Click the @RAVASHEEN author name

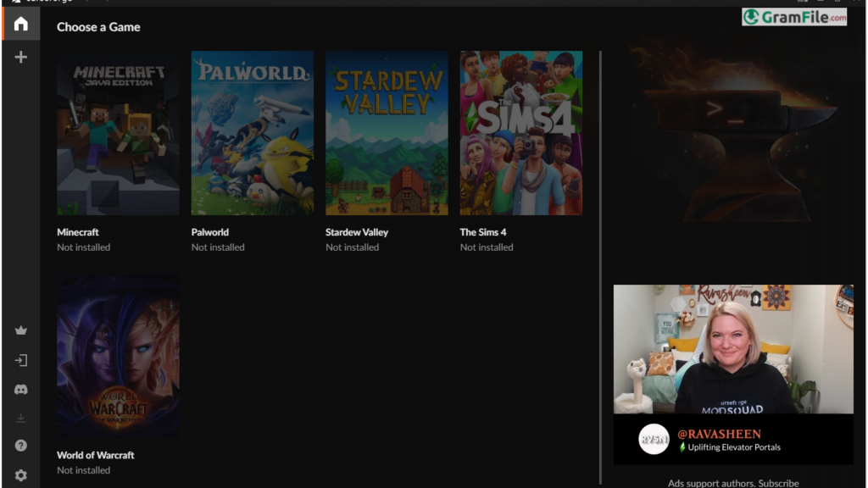[x=719, y=434]
